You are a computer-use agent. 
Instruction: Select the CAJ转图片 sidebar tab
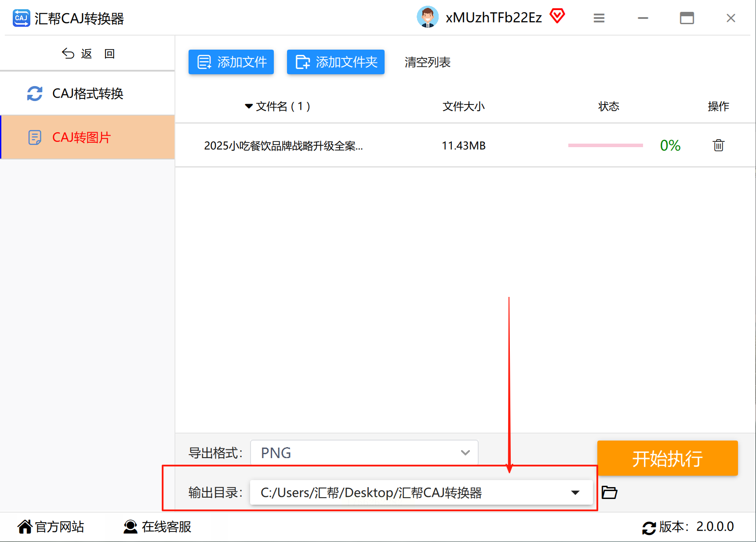[x=87, y=137]
